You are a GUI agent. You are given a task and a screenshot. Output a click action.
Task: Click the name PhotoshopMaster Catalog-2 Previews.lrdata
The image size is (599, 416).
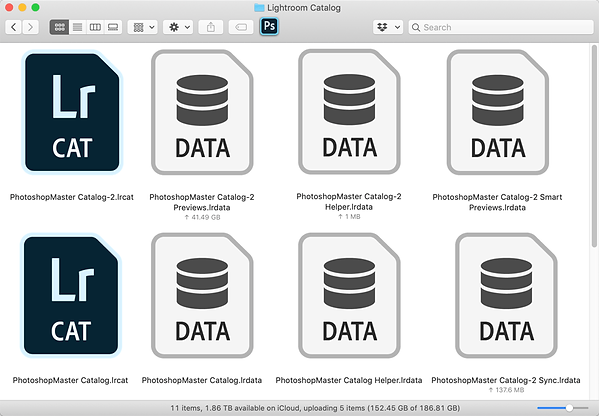(x=202, y=202)
